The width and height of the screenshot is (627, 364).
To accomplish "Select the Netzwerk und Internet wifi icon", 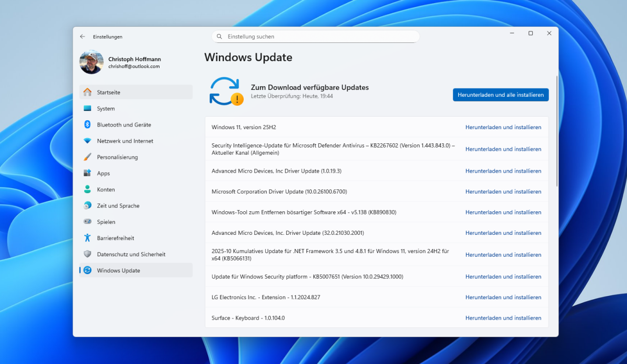I will (x=87, y=141).
